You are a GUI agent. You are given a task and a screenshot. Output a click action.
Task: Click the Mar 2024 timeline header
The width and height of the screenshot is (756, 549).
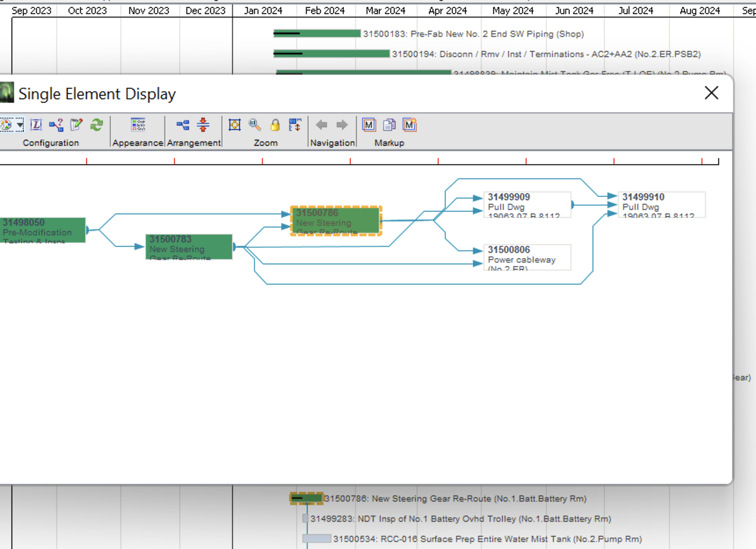click(x=385, y=11)
